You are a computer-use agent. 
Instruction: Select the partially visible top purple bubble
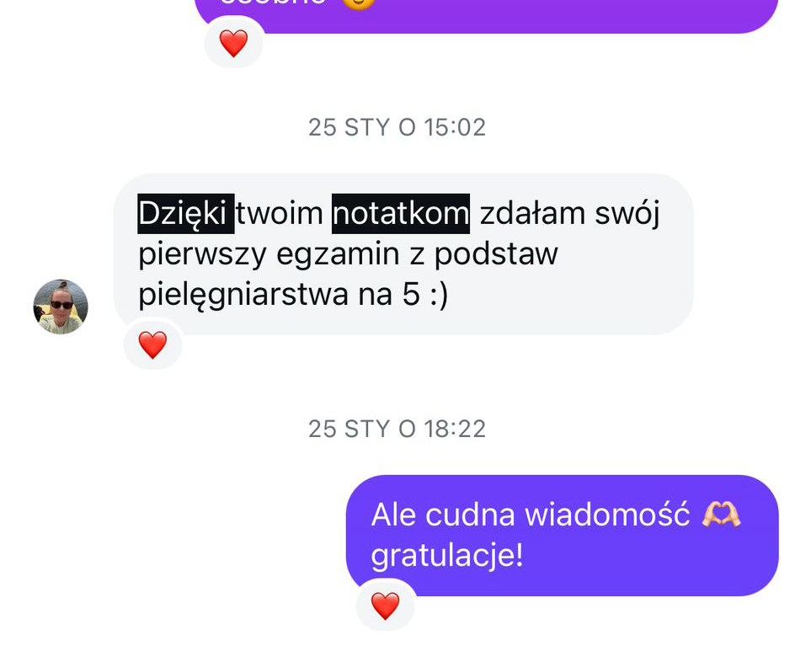pyautogui.click(x=486, y=16)
